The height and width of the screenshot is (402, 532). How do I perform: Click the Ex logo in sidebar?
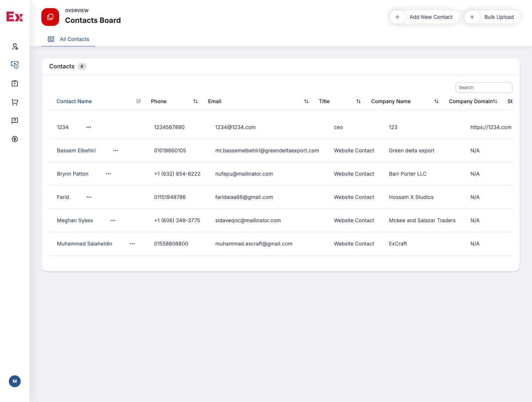coord(15,17)
